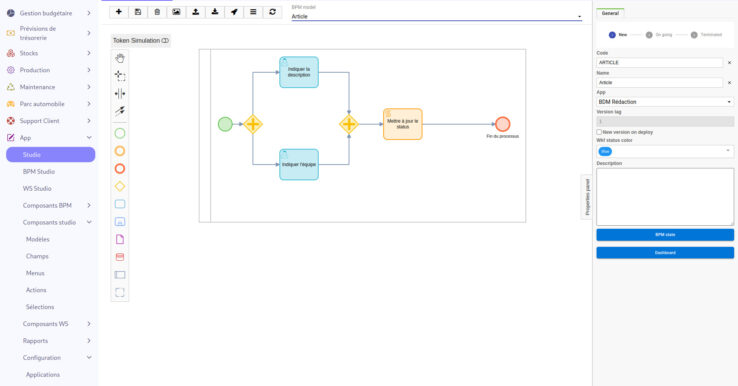Viewport: 738px width, 386px height.
Task: Select the Fin du processus end event
Action: click(x=503, y=124)
